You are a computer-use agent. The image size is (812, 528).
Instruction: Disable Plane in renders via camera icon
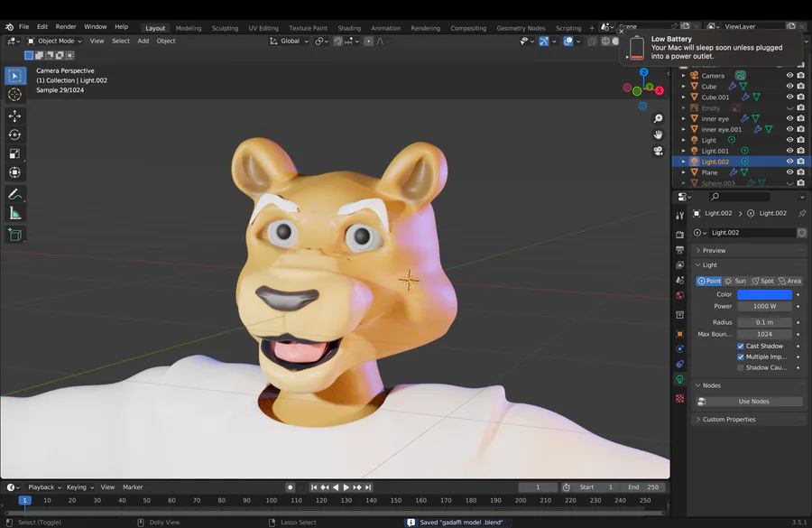pyautogui.click(x=800, y=172)
